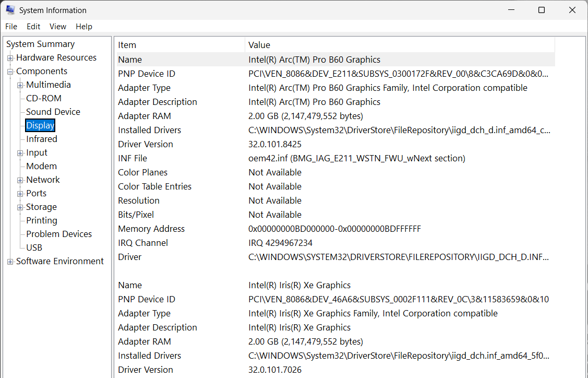Open the File menu

pos(11,27)
